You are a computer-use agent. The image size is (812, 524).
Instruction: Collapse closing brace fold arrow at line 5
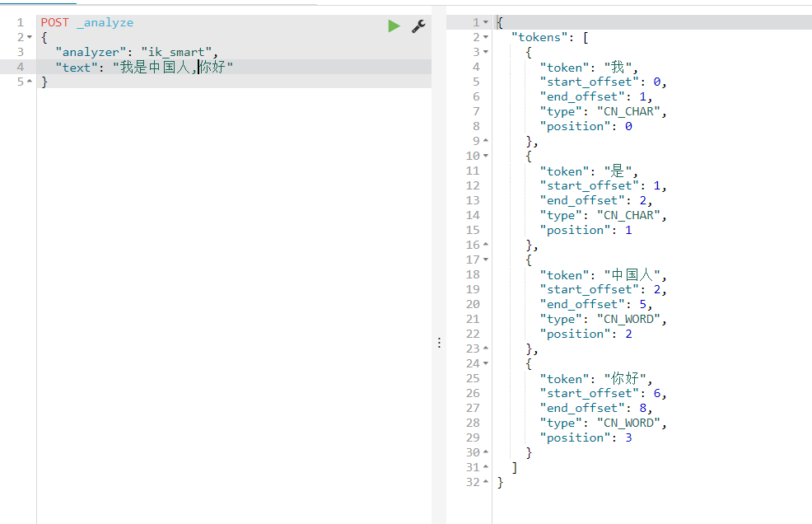[x=30, y=82]
